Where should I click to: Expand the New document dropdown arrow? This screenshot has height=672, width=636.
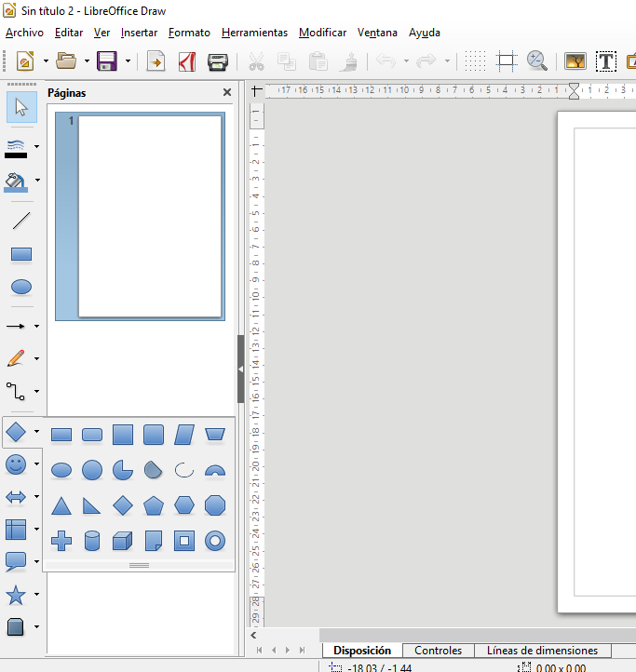click(46, 60)
